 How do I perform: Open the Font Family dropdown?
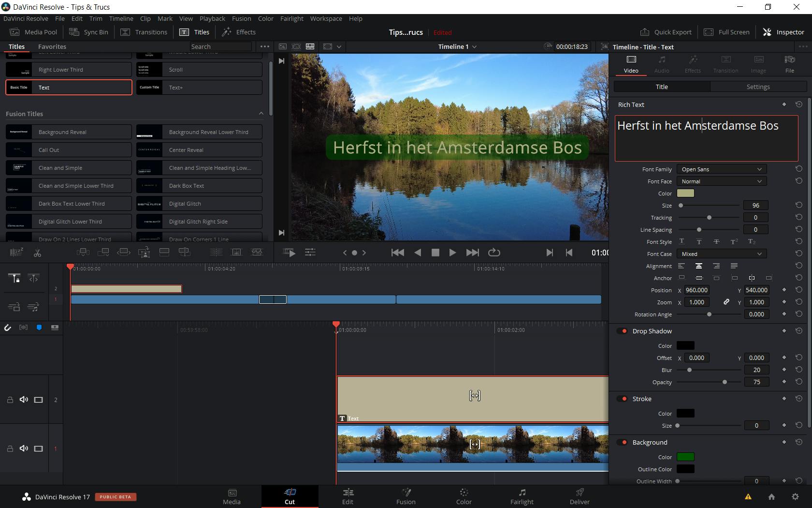721,169
